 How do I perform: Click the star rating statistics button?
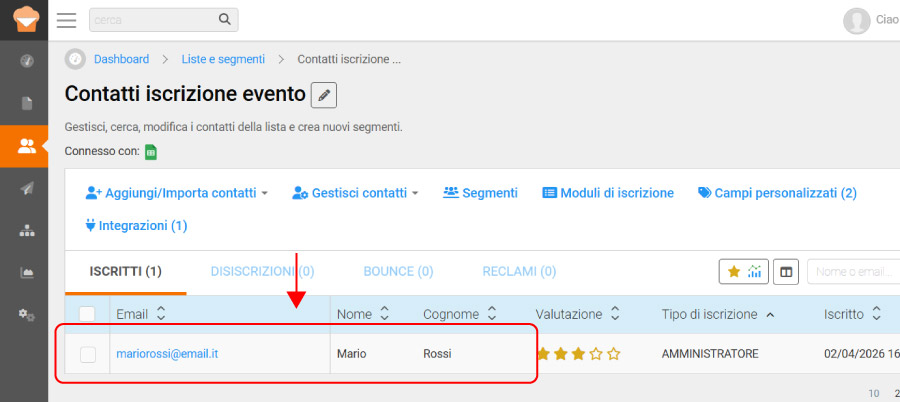743,271
